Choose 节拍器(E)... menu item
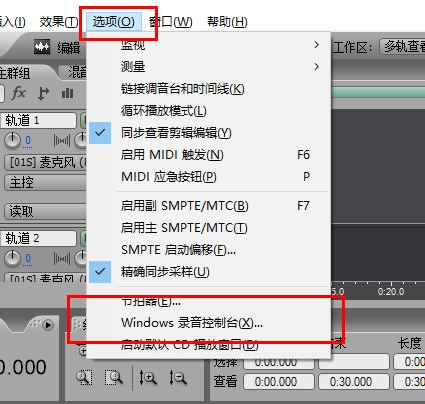Screen dimensions: 425x404 pos(209,302)
